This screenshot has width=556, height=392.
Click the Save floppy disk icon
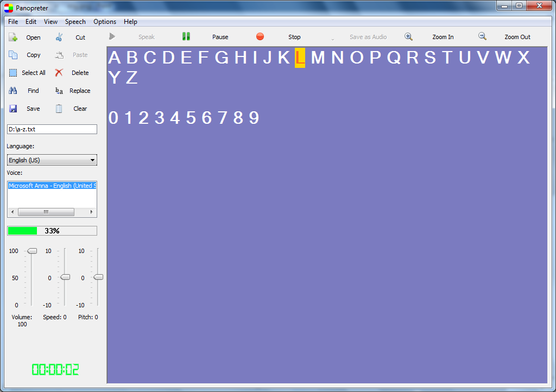[x=14, y=109]
